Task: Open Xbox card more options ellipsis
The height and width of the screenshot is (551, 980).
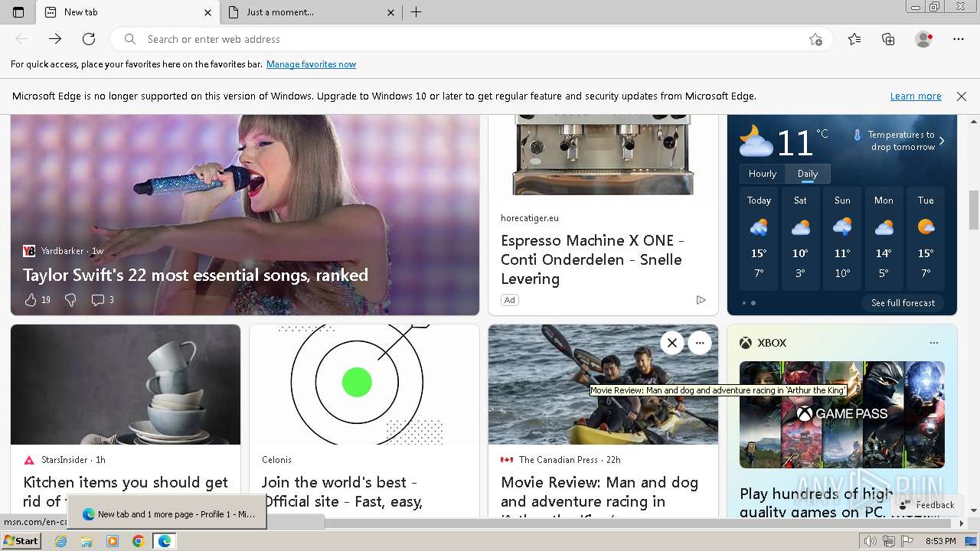Action: pyautogui.click(x=933, y=343)
